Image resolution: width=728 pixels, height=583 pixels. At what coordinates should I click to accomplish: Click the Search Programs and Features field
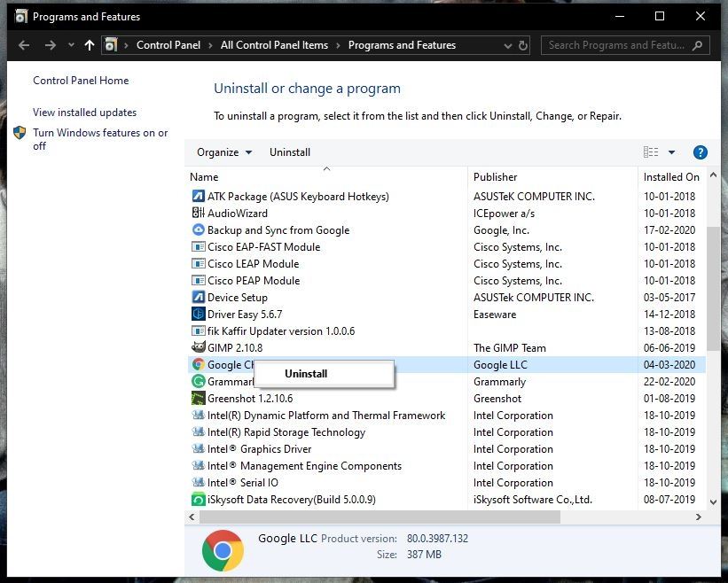[x=625, y=45]
